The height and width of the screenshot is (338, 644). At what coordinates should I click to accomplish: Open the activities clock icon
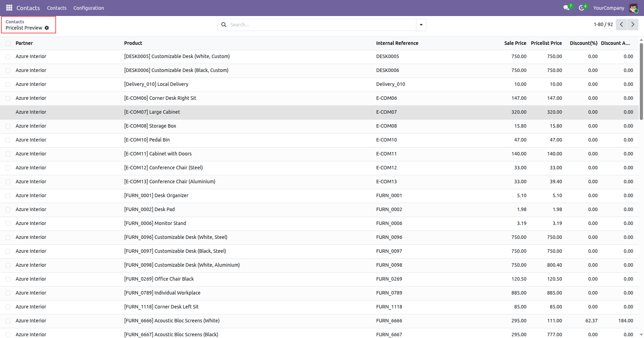pyautogui.click(x=581, y=8)
